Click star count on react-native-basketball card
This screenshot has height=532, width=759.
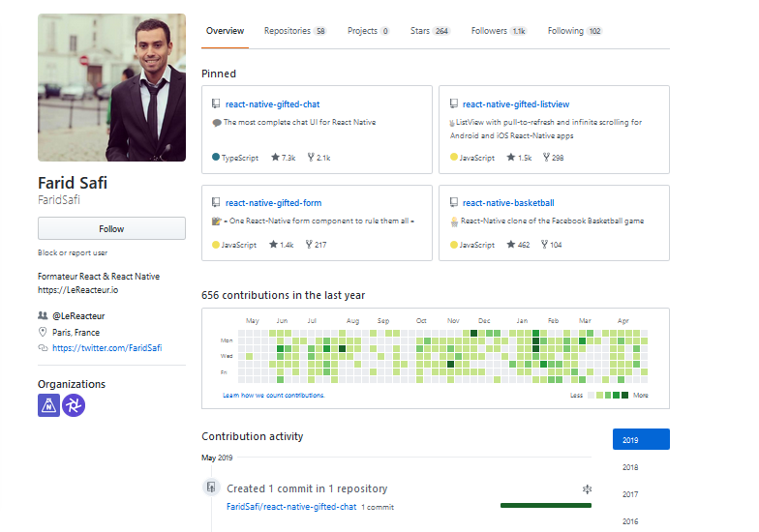coord(518,245)
